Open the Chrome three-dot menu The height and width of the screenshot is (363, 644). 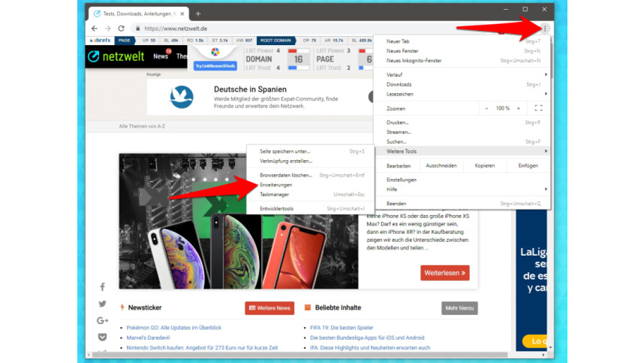click(x=545, y=29)
